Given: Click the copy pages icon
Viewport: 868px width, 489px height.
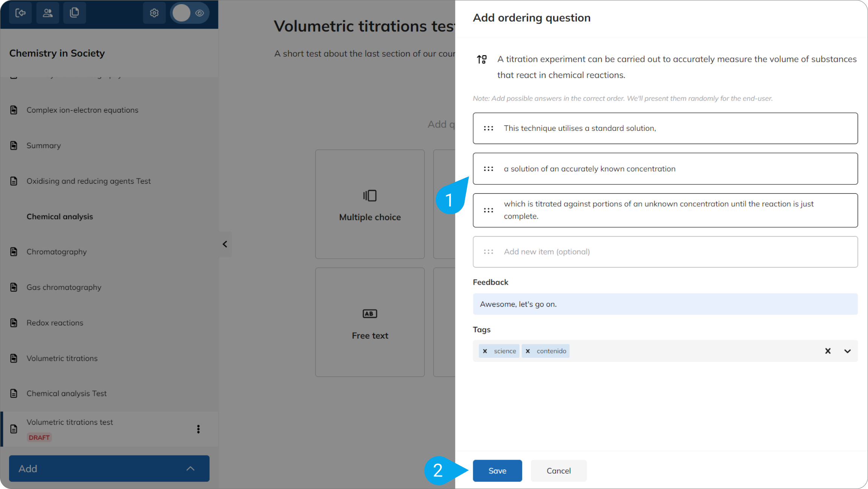Looking at the screenshot, I should pyautogui.click(x=75, y=13).
